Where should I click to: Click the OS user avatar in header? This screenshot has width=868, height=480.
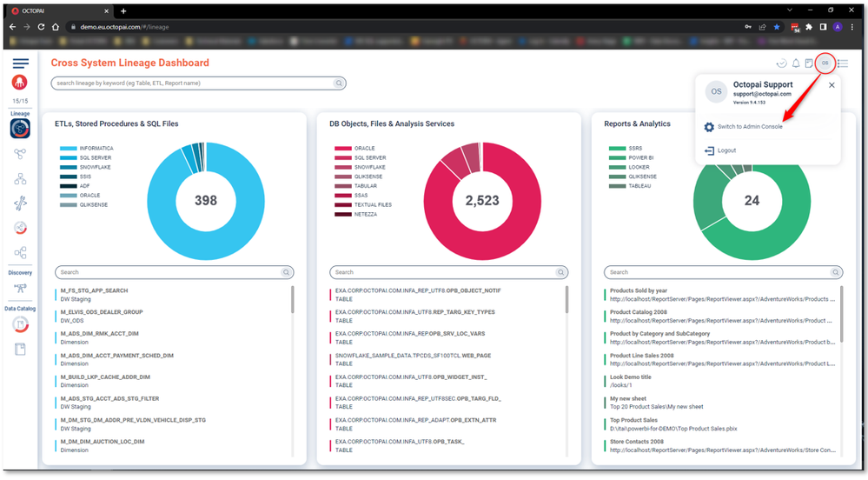(x=825, y=63)
